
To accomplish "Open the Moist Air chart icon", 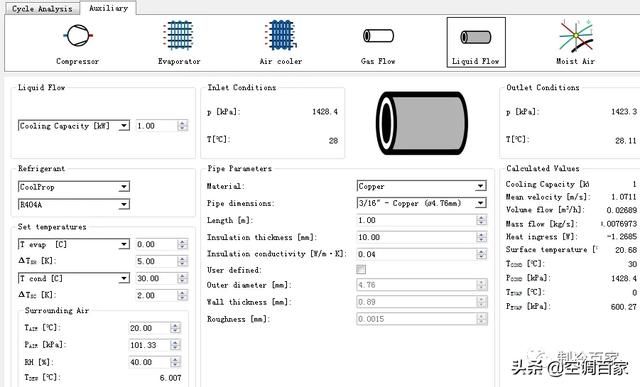I will 576,36.
